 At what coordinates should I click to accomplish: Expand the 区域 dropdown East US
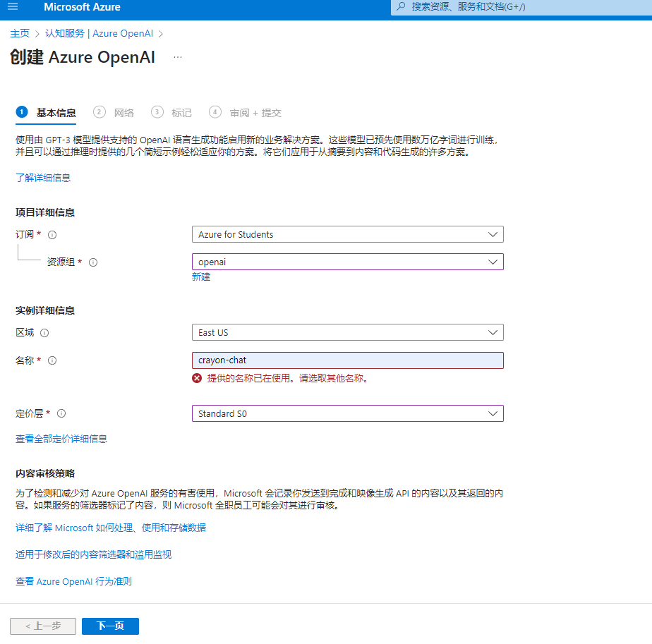[x=348, y=333]
